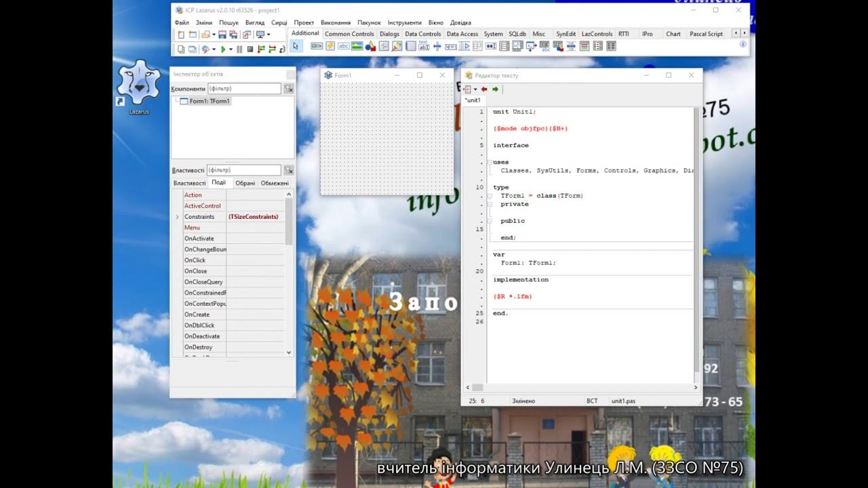The height and width of the screenshot is (488, 868).
Task: Select the TBevel component icon
Action: tap(384, 46)
